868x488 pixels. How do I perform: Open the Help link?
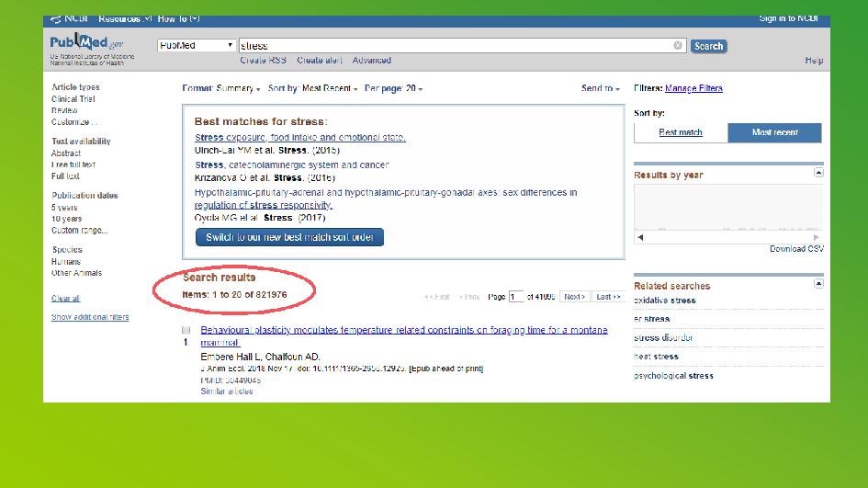tap(814, 61)
